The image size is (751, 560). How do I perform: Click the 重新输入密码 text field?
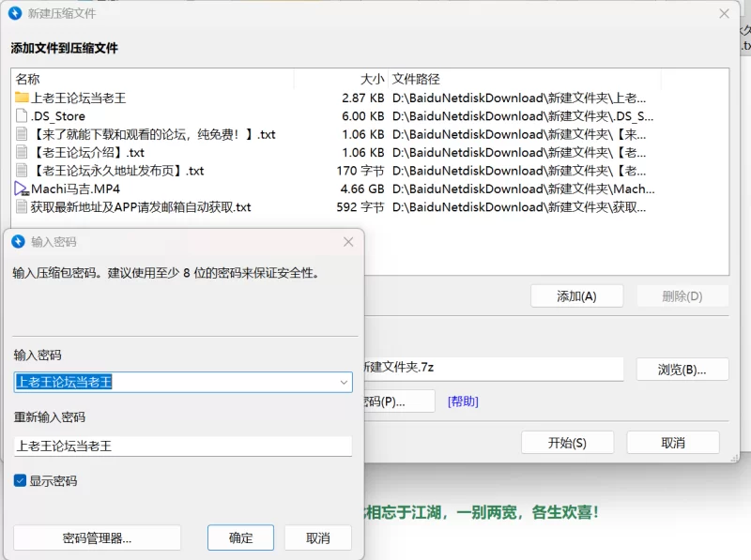click(183, 446)
